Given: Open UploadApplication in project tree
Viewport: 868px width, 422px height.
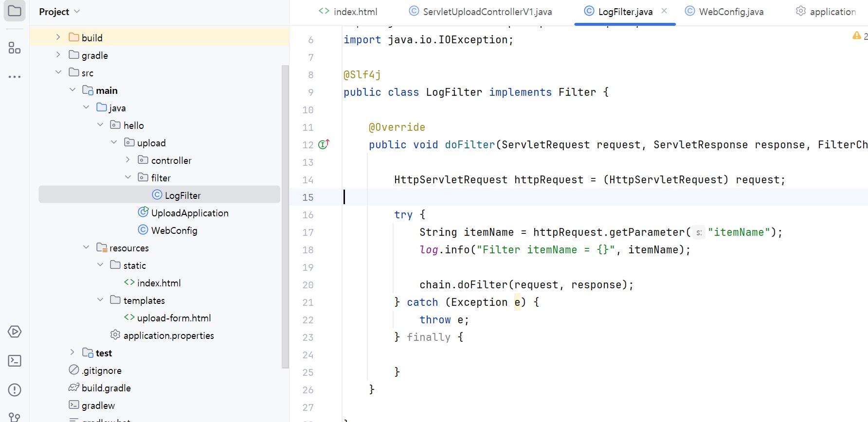Looking at the screenshot, I should pyautogui.click(x=190, y=213).
